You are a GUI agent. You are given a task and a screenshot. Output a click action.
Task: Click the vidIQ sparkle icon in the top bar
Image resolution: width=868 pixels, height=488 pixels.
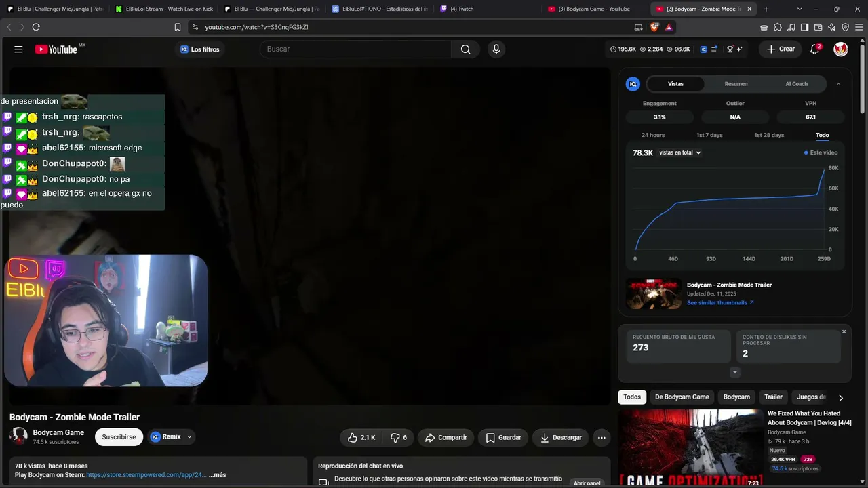click(739, 49)
